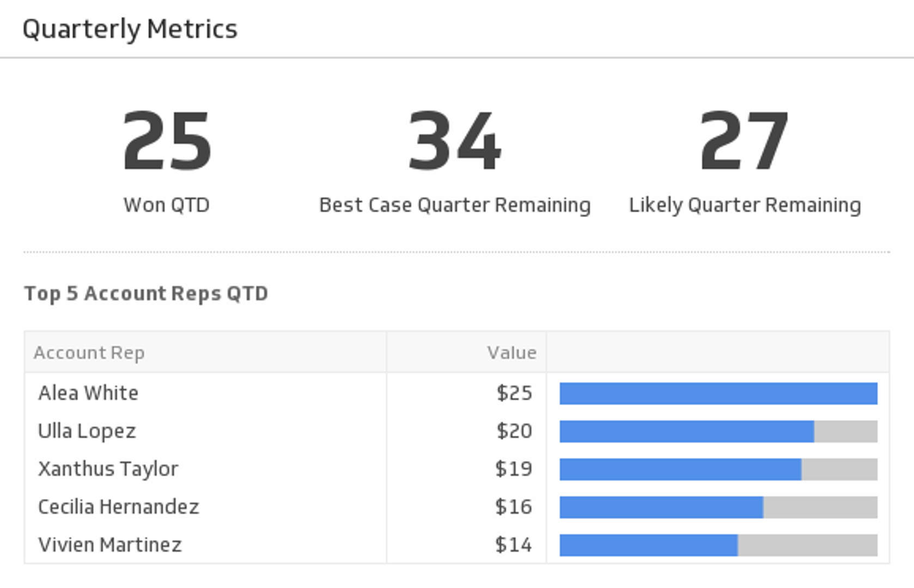The image size is (914, 588).
Task: Click Vivien Martinez in the rep list
Action: pyautogui.click(x=109, y=545)
